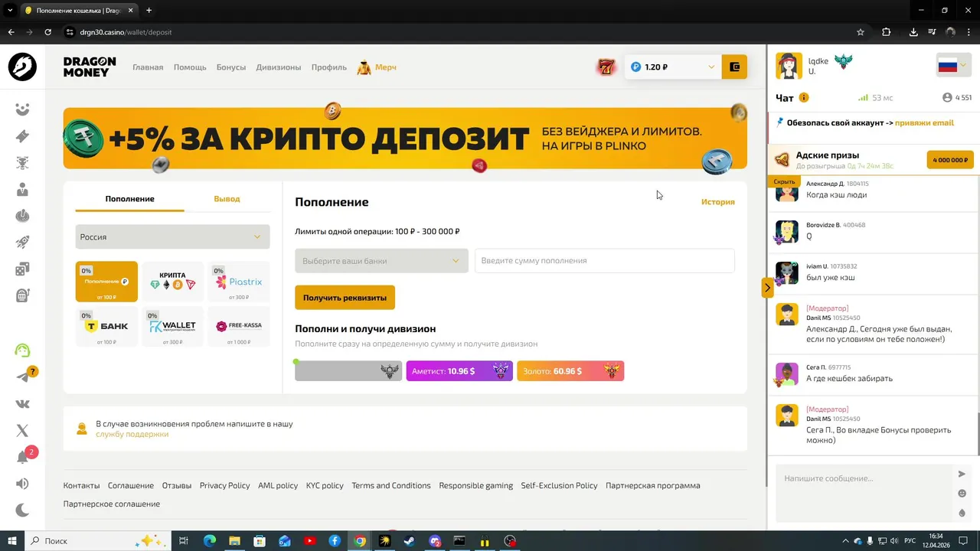The height and width of the screenshot is (551, 980).
Task: Click the crypto deposit +5% banner
Action: [405, 139]
